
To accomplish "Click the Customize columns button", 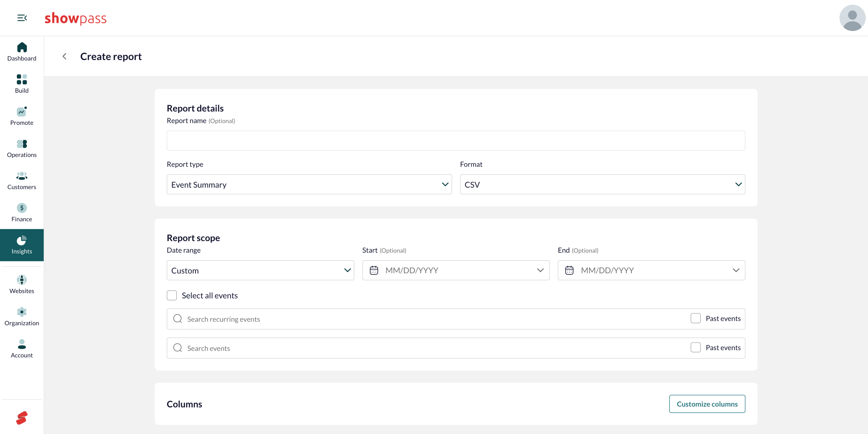I will tap(707, 404).
